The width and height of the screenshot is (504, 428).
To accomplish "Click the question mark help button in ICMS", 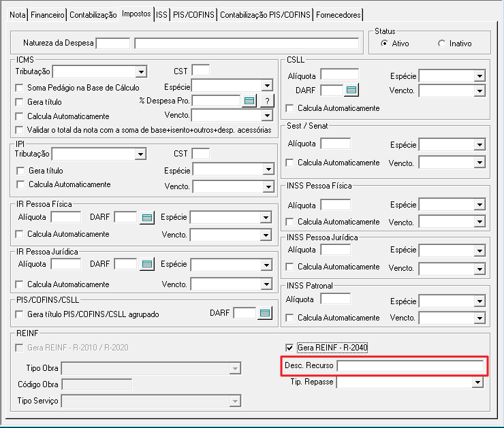I will (x=267, y=101).
